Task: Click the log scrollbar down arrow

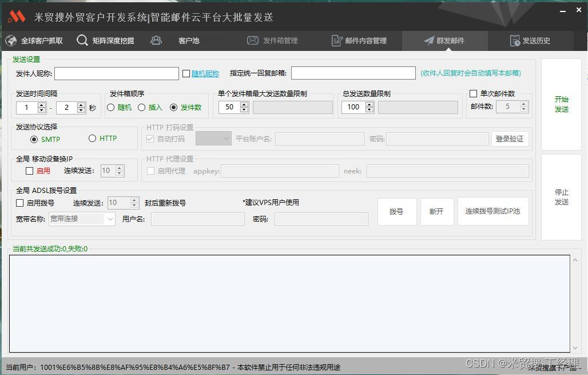Action: click(575, 348)
